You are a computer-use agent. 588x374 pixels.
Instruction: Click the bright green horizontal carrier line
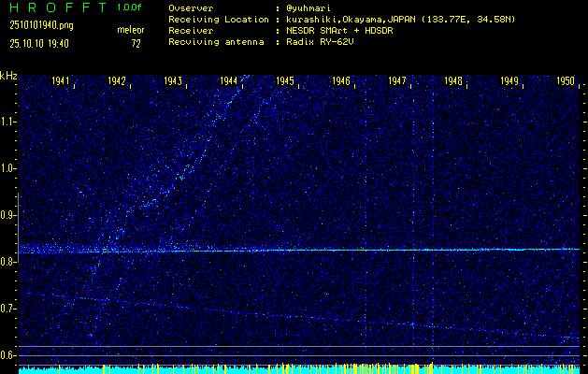pyautogui.click(x=374, y=250)
